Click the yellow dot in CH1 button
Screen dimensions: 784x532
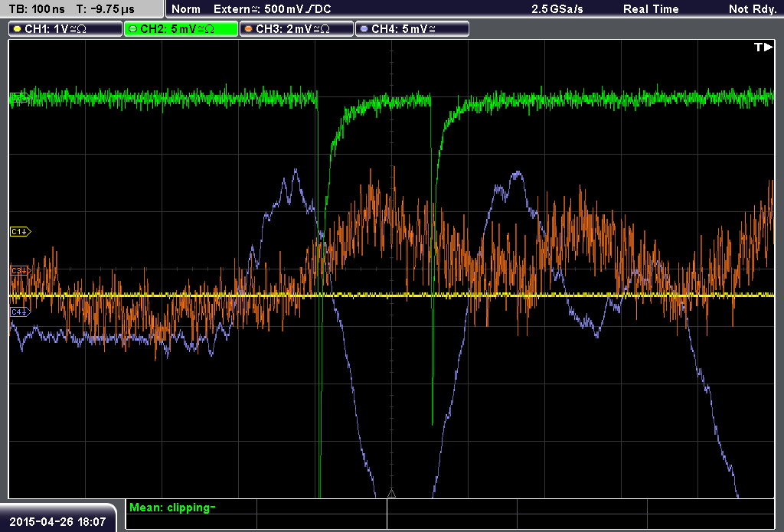17,29
